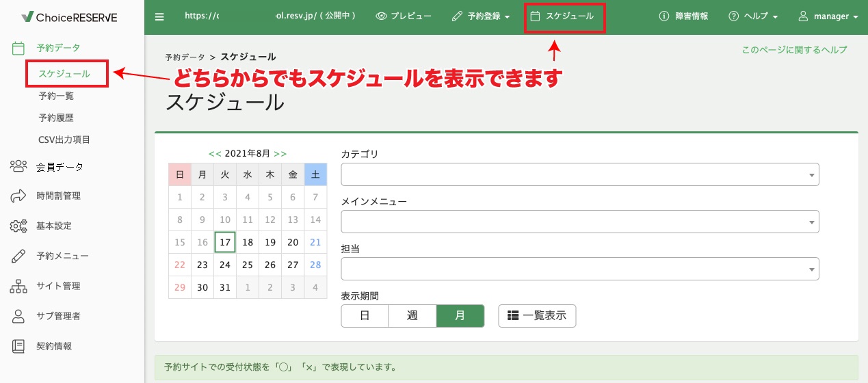
Task: Click the list icon in 一覧表示 button
Action: tap(513, 316)
